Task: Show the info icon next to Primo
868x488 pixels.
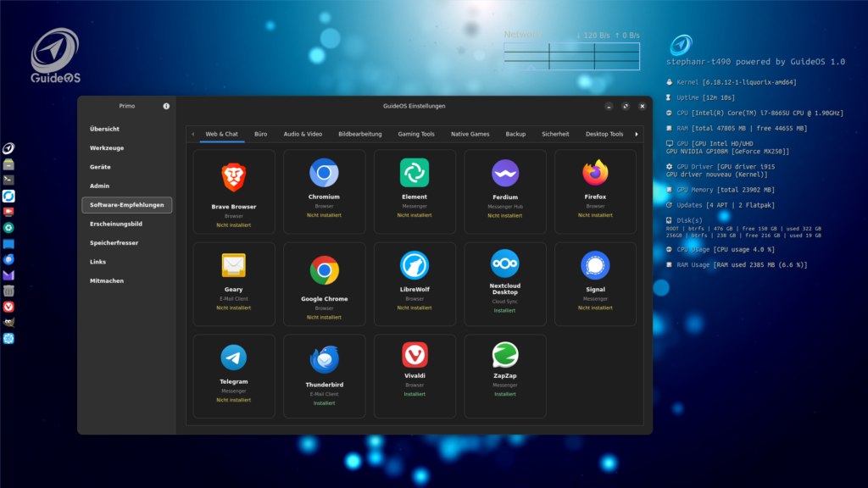Action: (166, 106)
